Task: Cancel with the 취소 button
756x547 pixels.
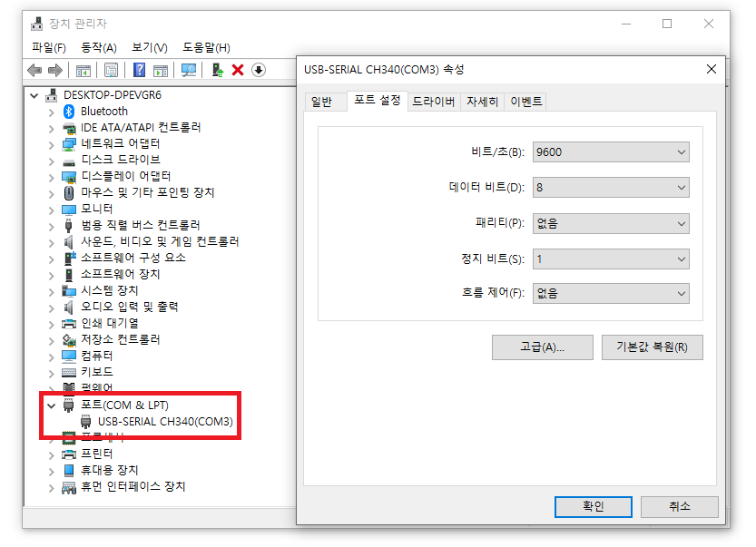Action: 680,506
